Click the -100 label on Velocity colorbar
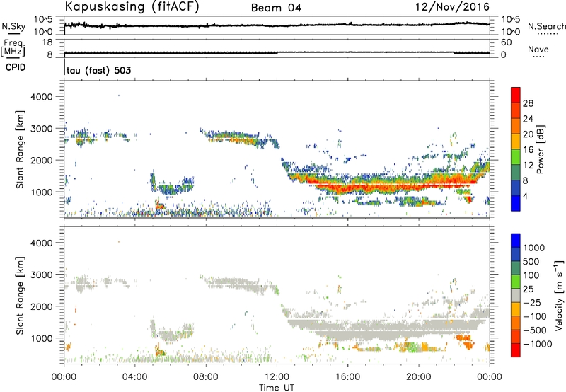Image resolution: width=566 pixels, height=392 pixels. click(535, 316)
